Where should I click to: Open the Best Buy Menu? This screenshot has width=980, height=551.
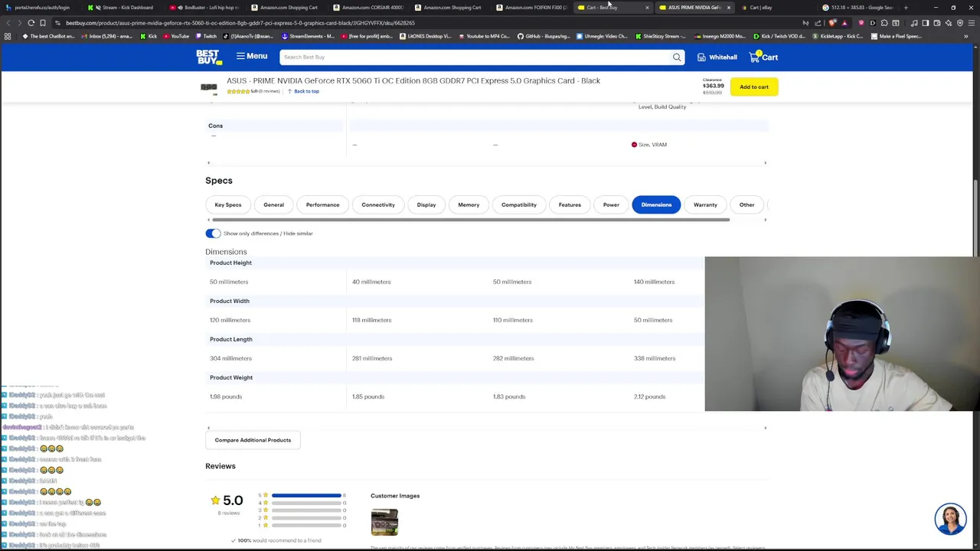point(251,57)
